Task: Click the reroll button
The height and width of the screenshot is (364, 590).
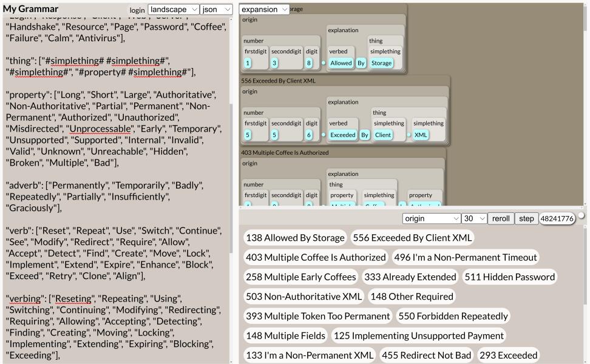Action: pos(500,218)
